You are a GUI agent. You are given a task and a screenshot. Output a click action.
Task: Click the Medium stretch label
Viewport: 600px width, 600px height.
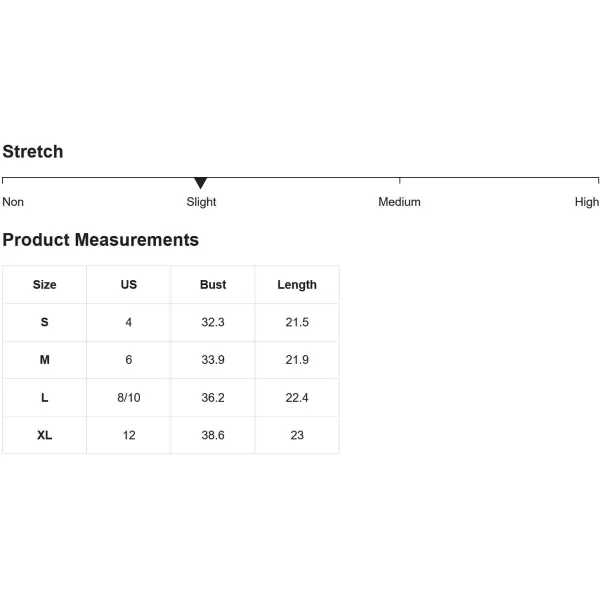tap(399, 202)
